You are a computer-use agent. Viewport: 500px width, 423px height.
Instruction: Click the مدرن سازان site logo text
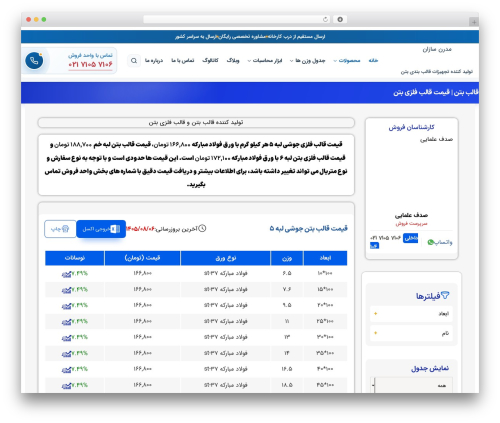[437, 49]
